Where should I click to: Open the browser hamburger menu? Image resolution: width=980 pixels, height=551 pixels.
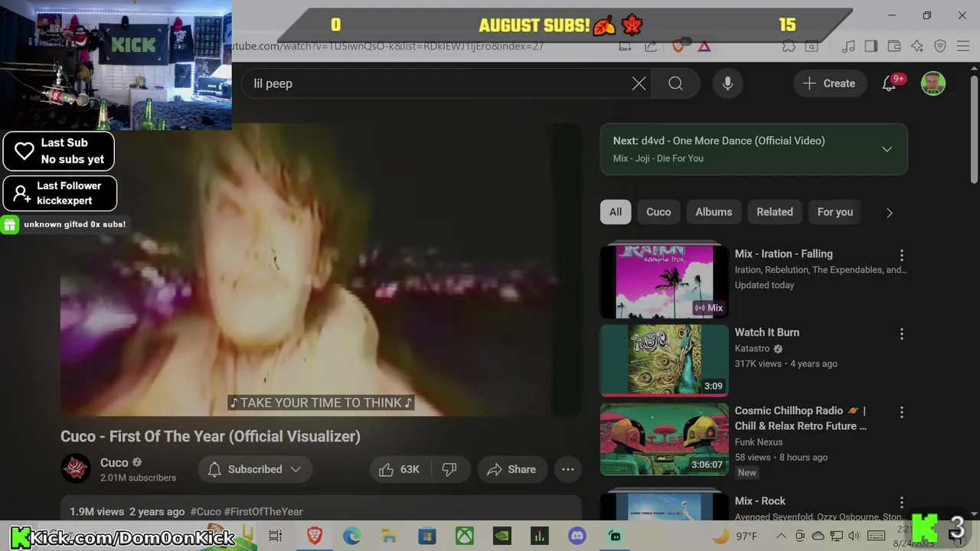click(962, 46)
